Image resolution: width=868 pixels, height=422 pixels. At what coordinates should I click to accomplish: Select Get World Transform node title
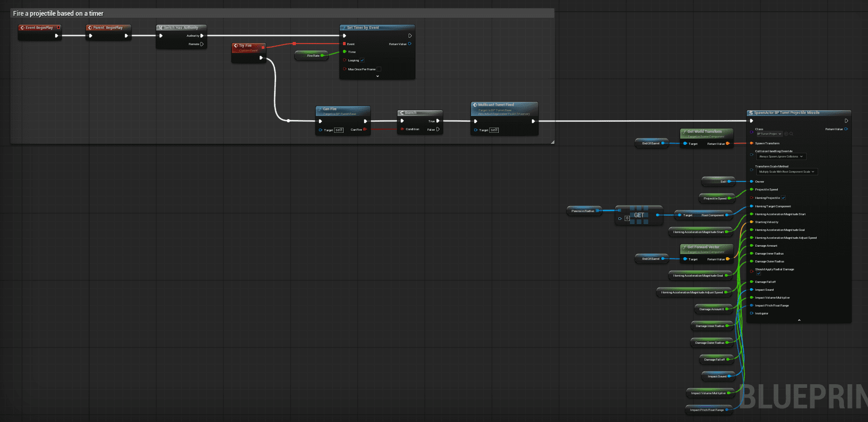(704, 132)
